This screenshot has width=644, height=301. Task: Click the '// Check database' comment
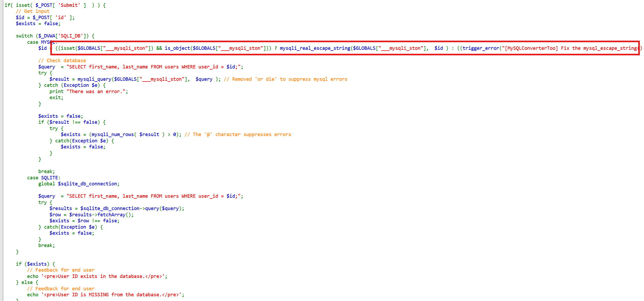pos(62,61)
